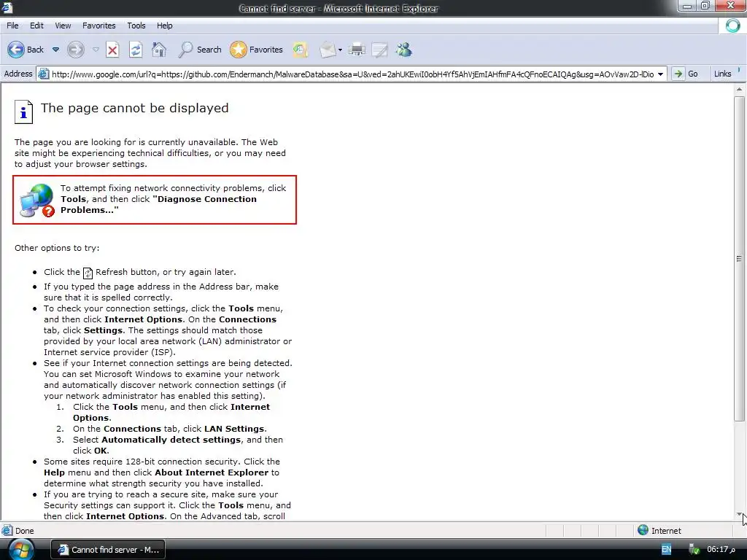Click the "Other options to try:" text
This screenshot has height=560, width=747.
[x=57, y=248]
